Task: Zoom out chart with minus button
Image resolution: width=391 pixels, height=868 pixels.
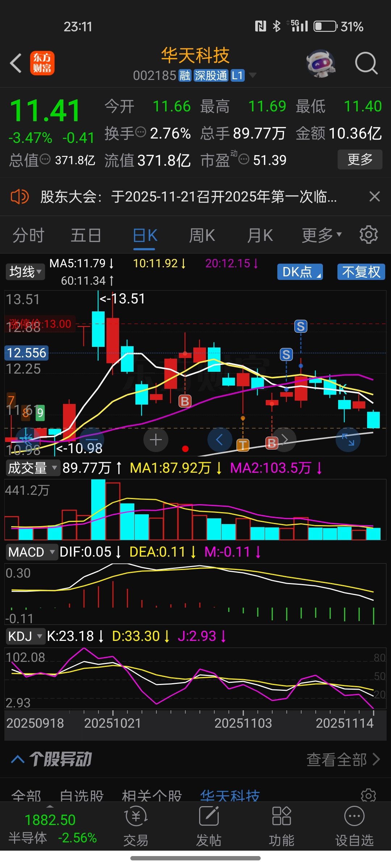Action: 92,440
